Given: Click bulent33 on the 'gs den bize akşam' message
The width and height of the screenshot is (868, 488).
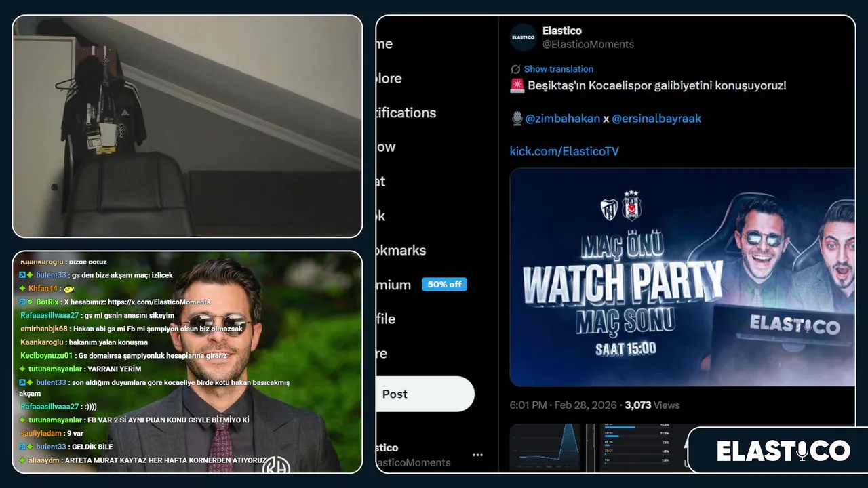Looking at the screenshot, I should [51, 275].
